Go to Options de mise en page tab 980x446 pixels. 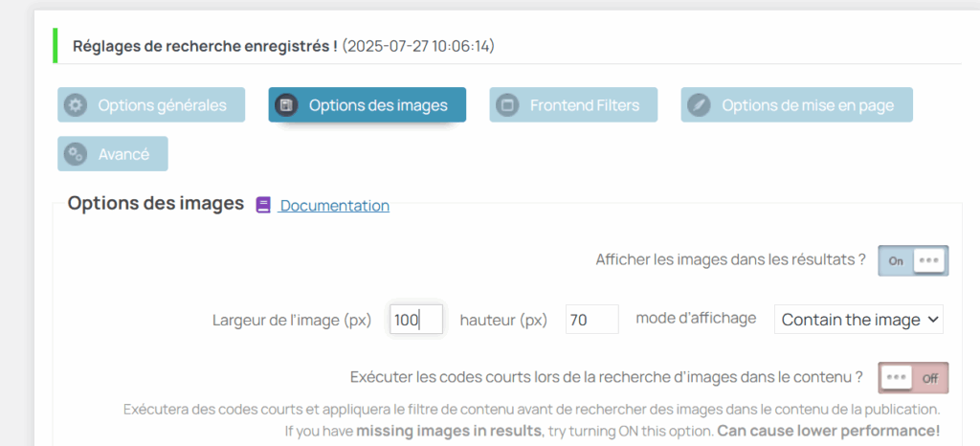[x=797, y=105]
